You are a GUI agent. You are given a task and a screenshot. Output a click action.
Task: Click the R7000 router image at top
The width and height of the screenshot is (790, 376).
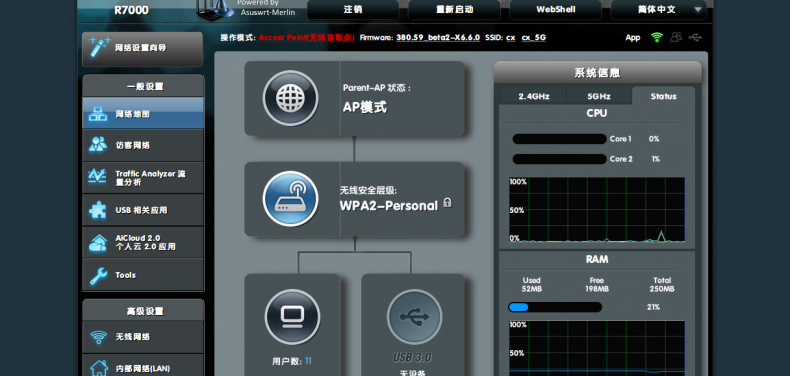tap(215, 10)
